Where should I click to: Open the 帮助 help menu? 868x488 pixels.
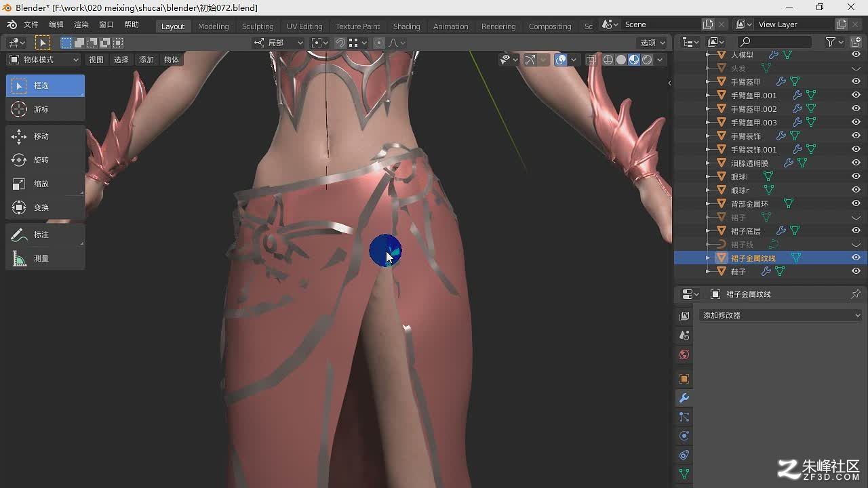pyautogui.click(x=132, y=24)
